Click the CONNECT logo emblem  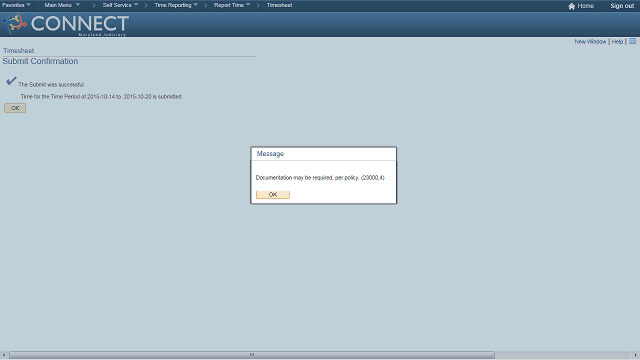tap(15, 23)
